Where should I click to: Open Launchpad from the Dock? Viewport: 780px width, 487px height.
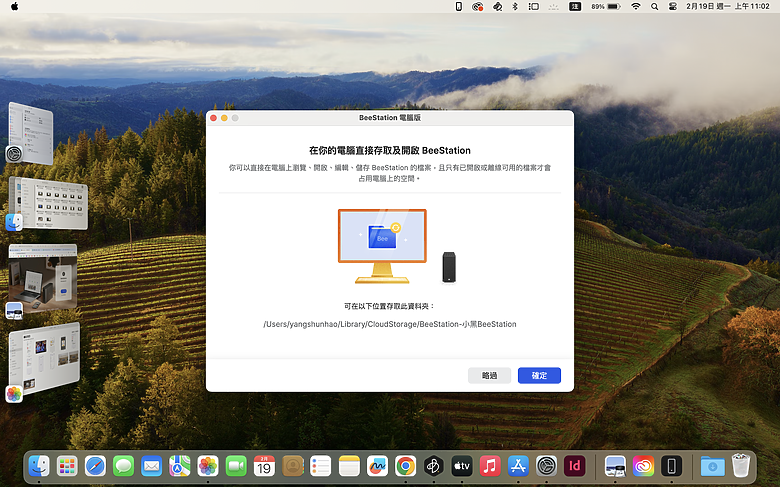tap(67, 466)
